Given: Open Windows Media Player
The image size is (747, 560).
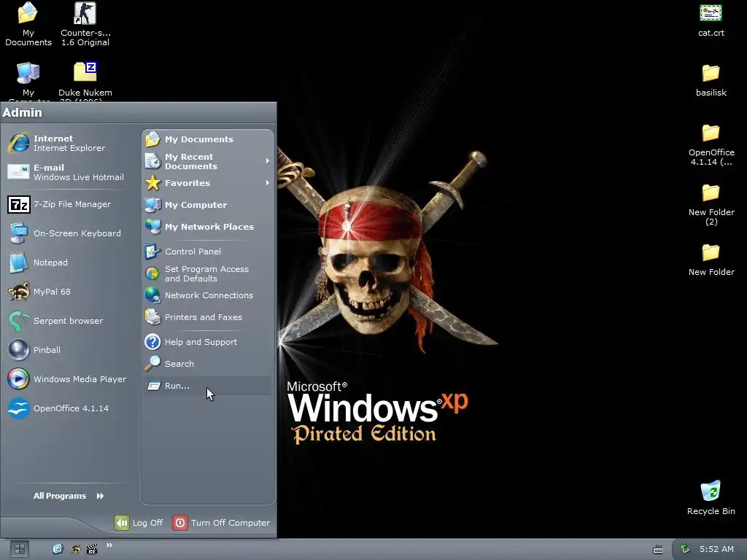Looking at the screenshot, I should click(66, 379).
